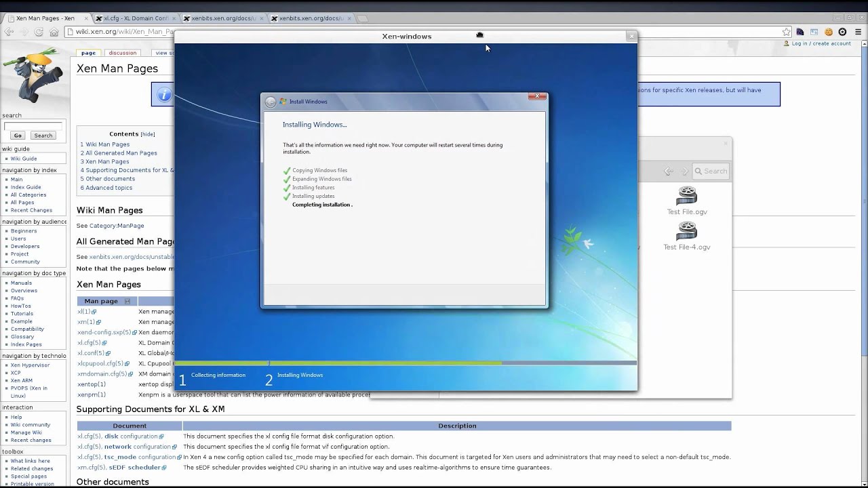Jump to '6 Advanced topics' contents entry
Image resolution: width=868 pixels, height=488 pixels.
point(106,188)
